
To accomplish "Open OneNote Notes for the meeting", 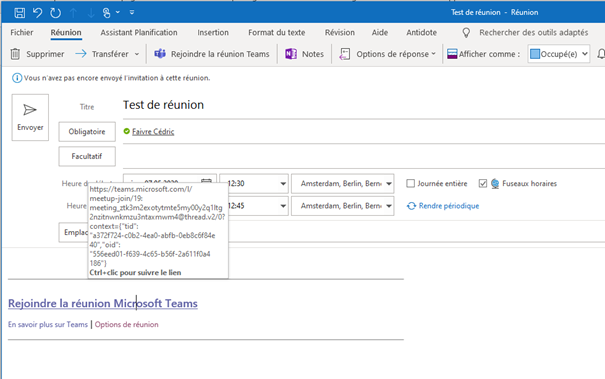I will [304, 54].
